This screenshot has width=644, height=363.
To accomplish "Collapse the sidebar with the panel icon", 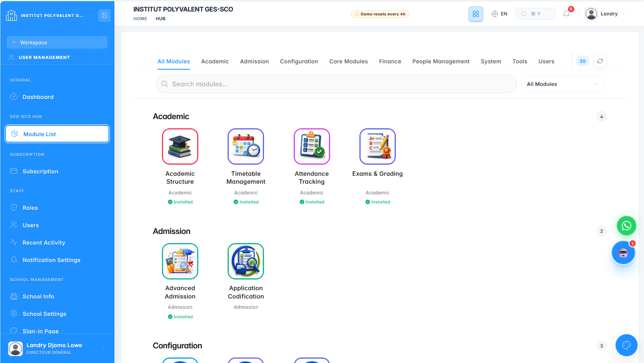I will click(104, 15).
